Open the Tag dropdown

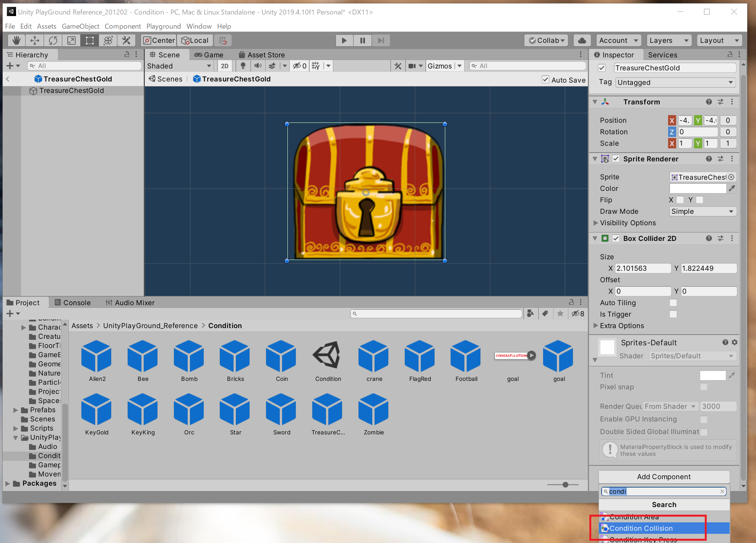675,82
